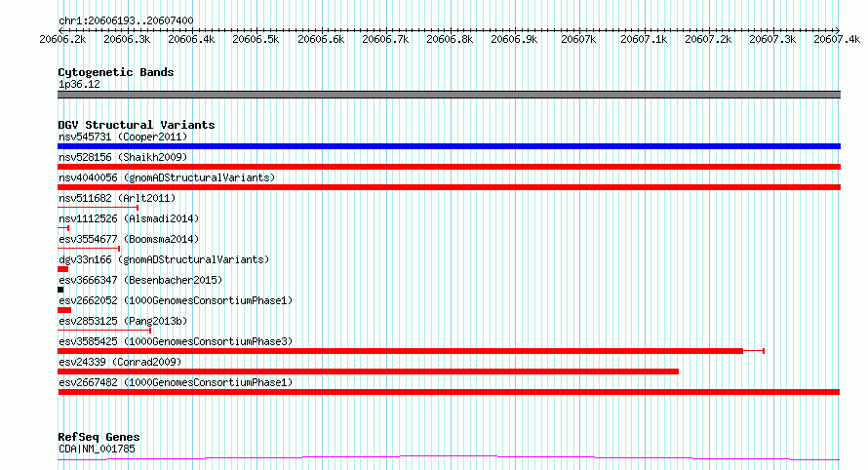Select the esv2662052 short red bar

(64, 310)
